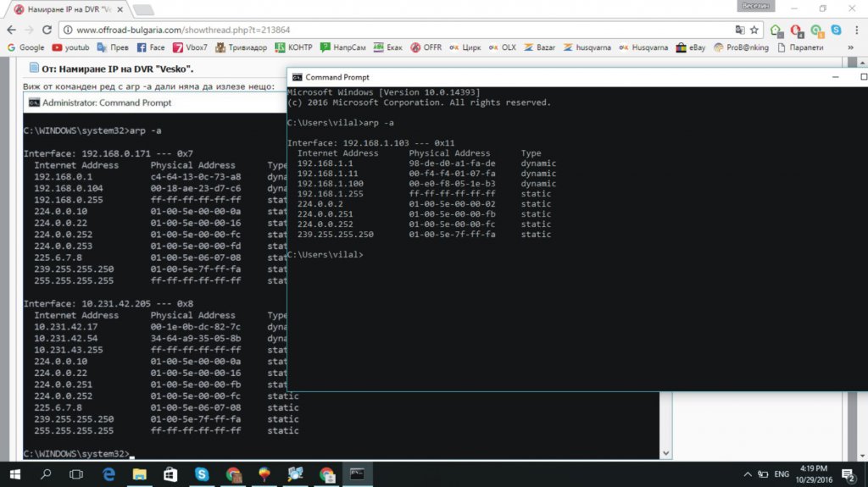Open Task View from the taskbar

pos(76,474)
